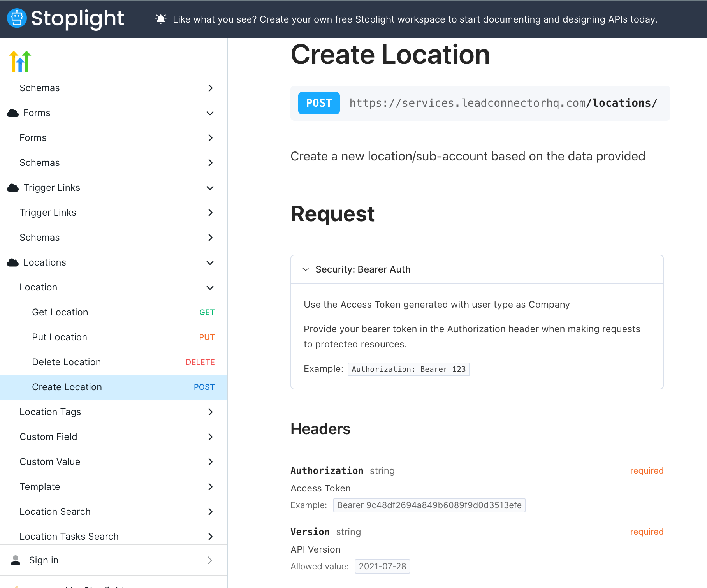
Task: Expand the Forms sub-item chevron
Action: click(x=210, y=138)
